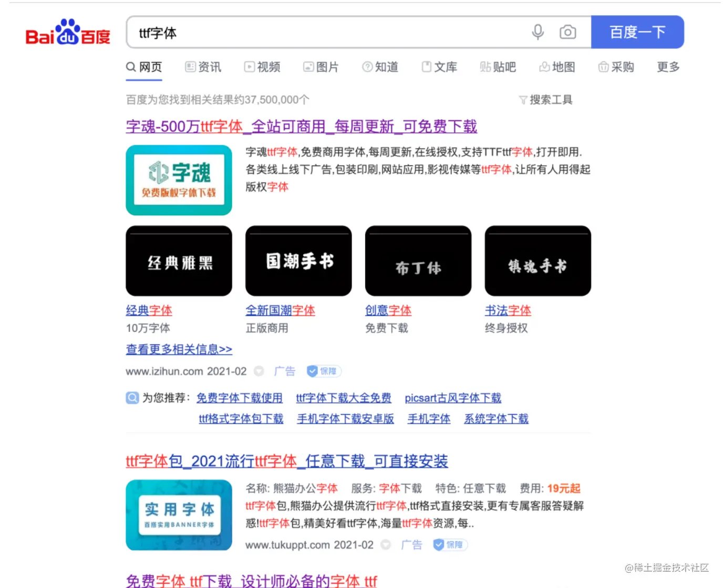This screenshot has height=588, width=724.
Task: Click the 19元起 price text
Action: pos(564,489)
